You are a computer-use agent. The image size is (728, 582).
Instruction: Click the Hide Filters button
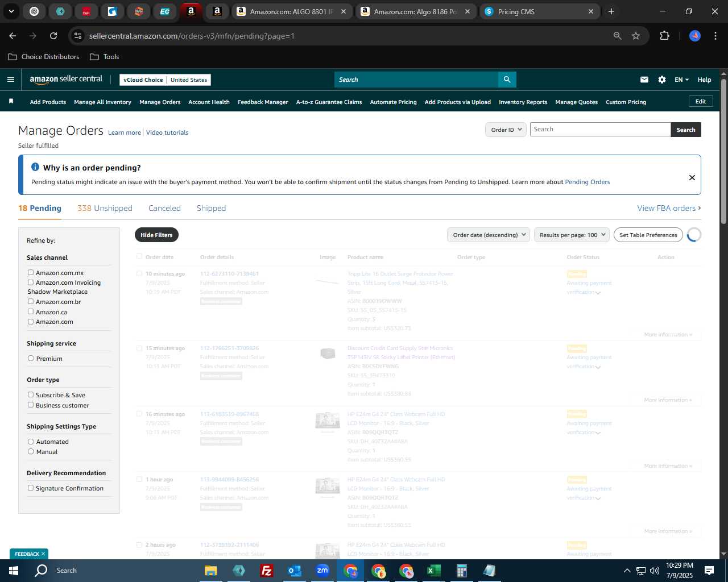point(156,235)
